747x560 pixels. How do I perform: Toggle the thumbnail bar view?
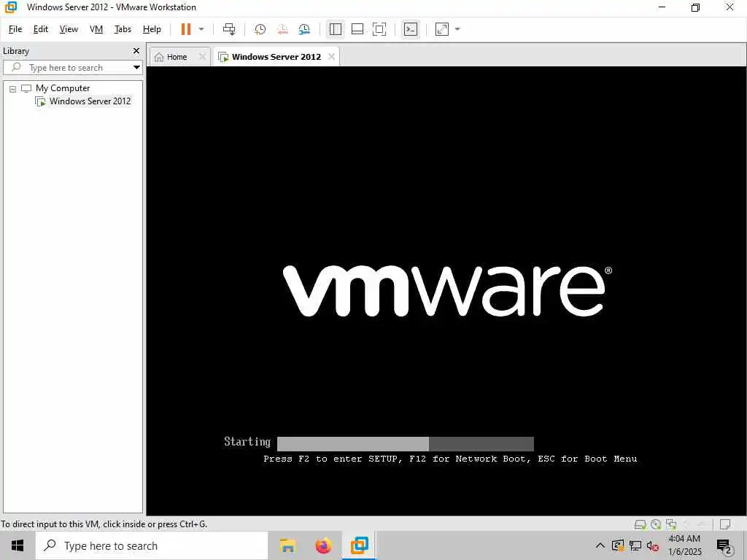coord(357,29)
